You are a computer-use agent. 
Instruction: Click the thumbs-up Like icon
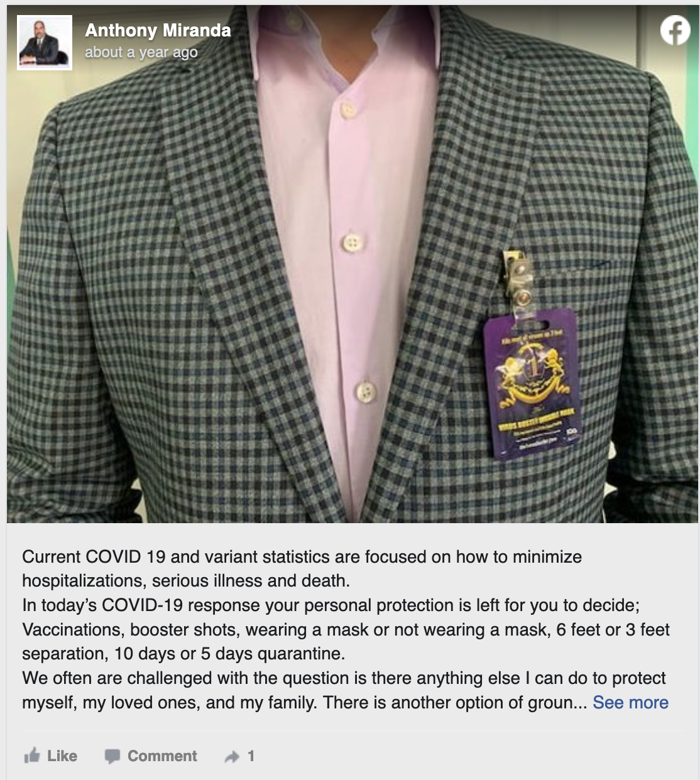pyautogui.click(x=31, y=756)
